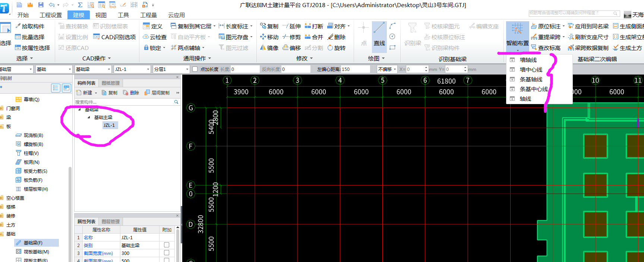Click 应用到同名梁 apply to same-name beams
This screenshot has height=262, width=644.
pos(588,26)
